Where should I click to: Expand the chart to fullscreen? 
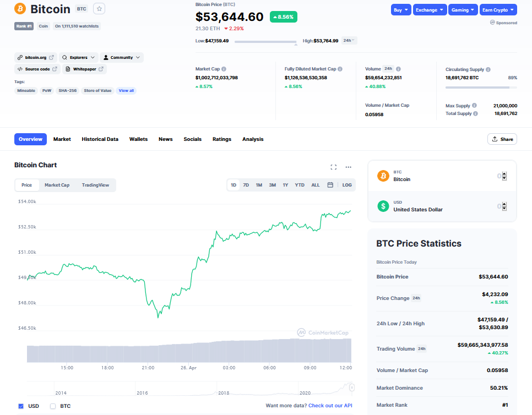[334, 167]
